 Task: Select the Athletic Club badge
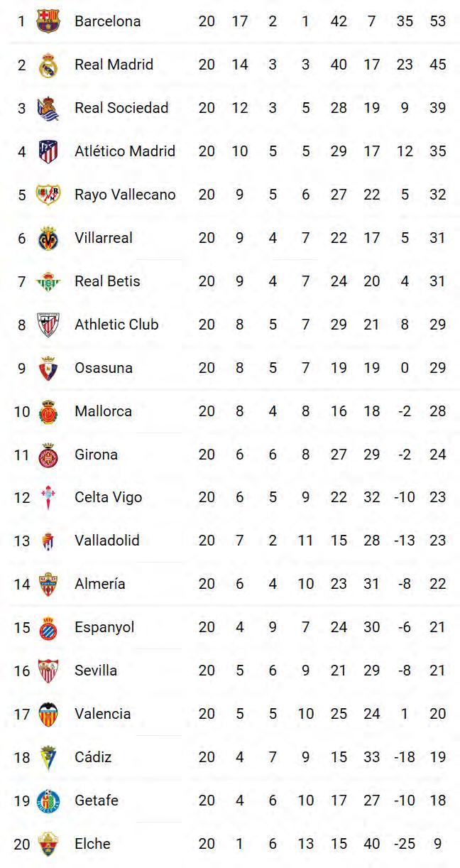(x=48, y=325)
